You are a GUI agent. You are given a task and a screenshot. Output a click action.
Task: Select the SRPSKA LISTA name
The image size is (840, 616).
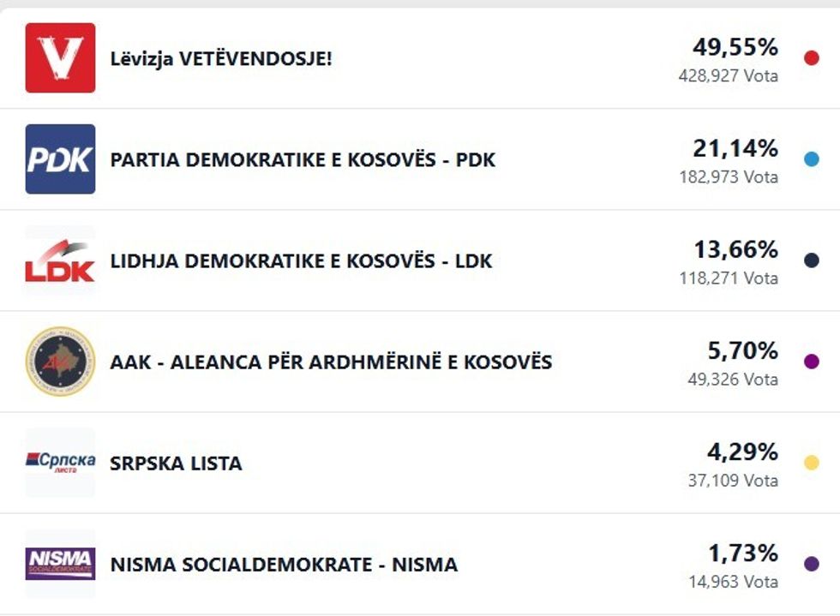coord(176,463)
